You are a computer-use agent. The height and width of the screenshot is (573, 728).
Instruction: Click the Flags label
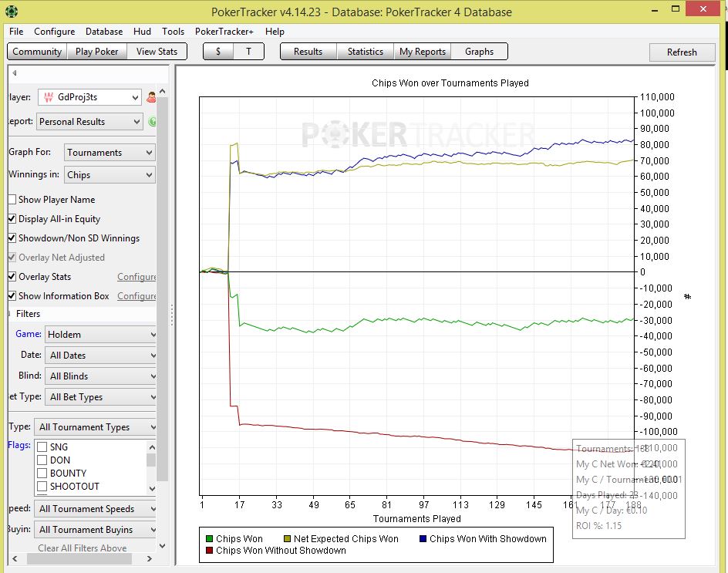click(x=19, y=445)
